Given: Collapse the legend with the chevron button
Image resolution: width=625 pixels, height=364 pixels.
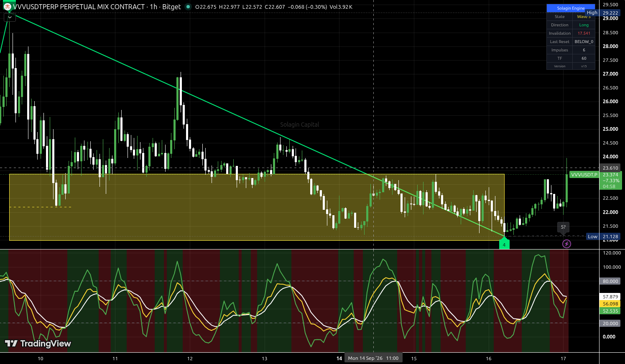Looking at the screenshot, I should [x=10, y=18].
